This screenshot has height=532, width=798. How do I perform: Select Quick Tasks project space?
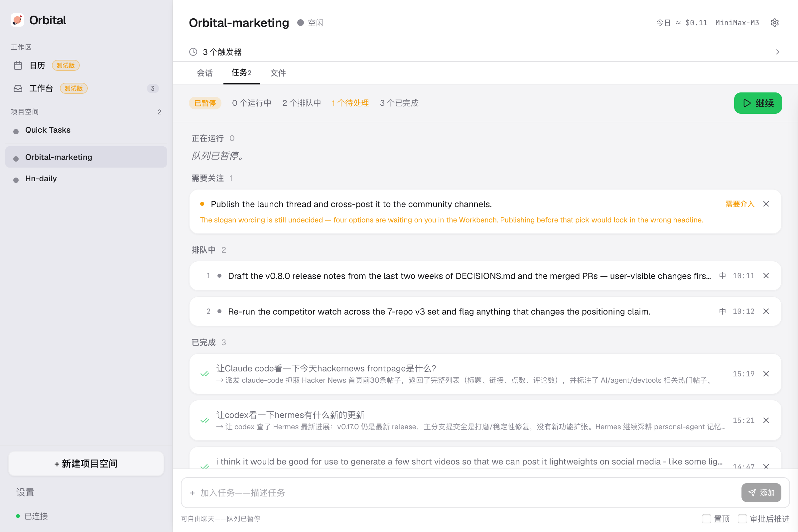(86, 130)
